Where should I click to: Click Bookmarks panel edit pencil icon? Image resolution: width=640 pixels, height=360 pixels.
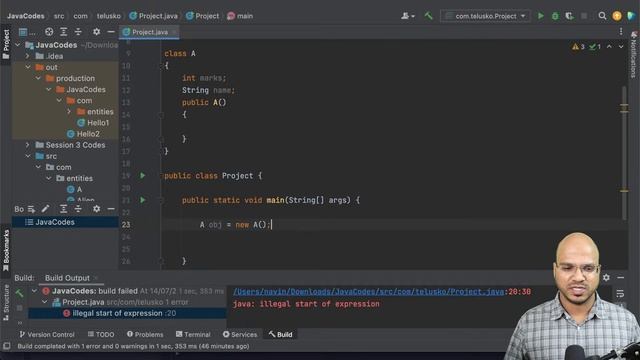45,209
